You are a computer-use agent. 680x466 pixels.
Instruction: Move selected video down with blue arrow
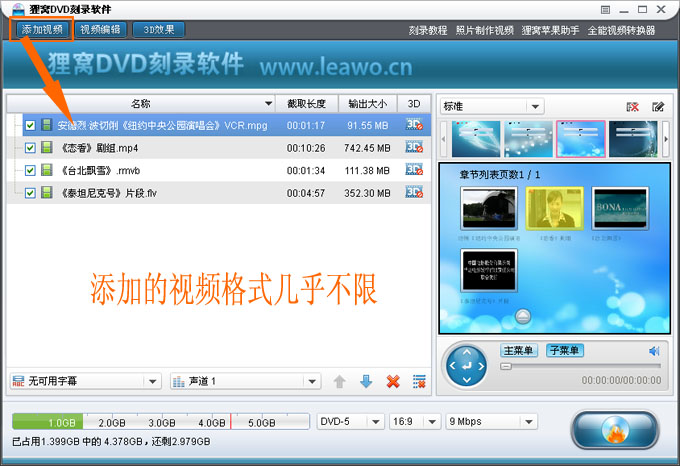click(x=366, y=381)
